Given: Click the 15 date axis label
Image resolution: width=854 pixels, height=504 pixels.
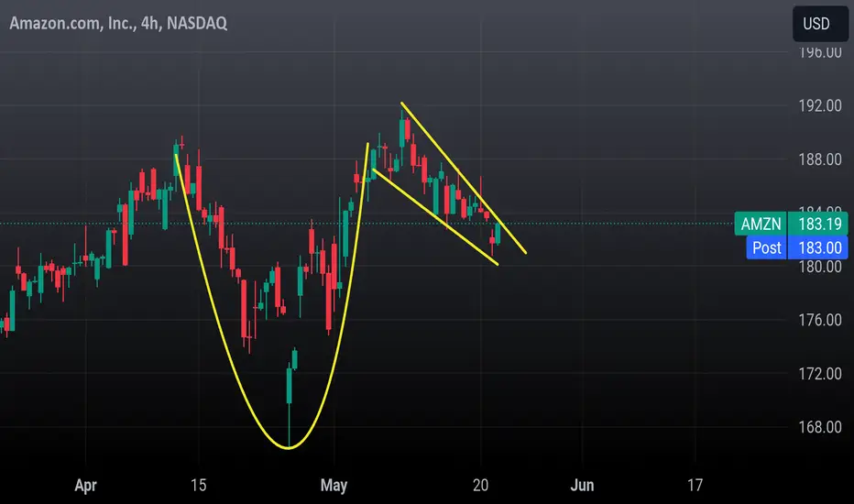Looking at the screenshot, I should (x=199, y=485).
